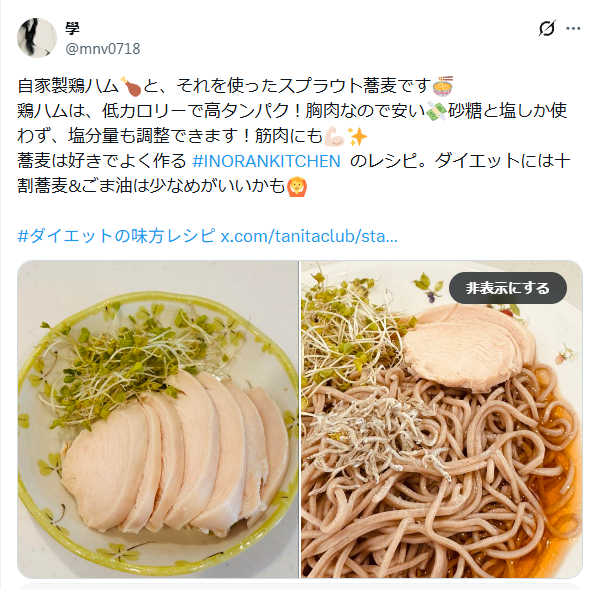Viewport: 598px width, 589px height.
Task: Click the flying money emoji
Action: [x=436, y=111]
